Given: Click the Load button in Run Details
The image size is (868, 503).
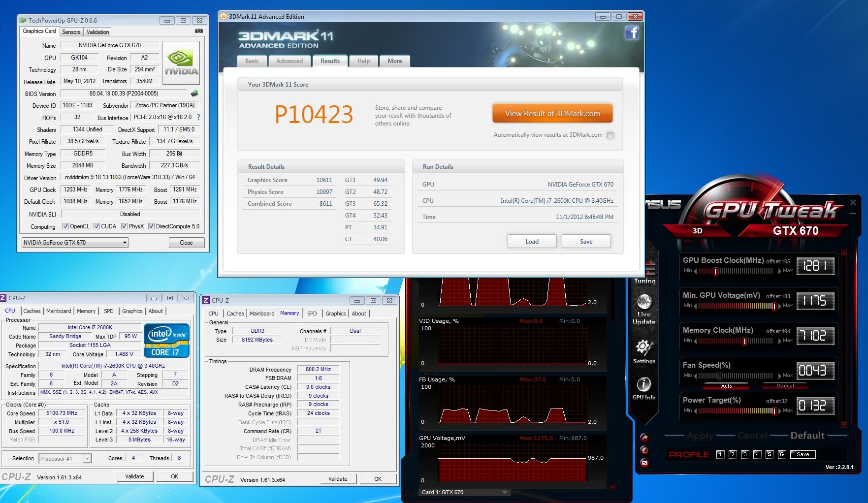Looking at the screenshot, I should 532,242.
